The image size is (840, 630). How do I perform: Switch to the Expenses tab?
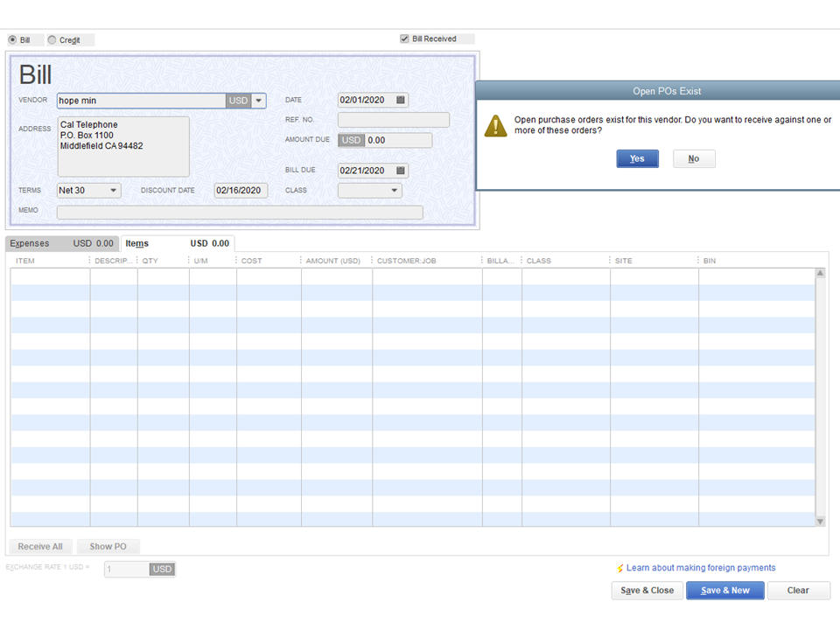(62, 243)
